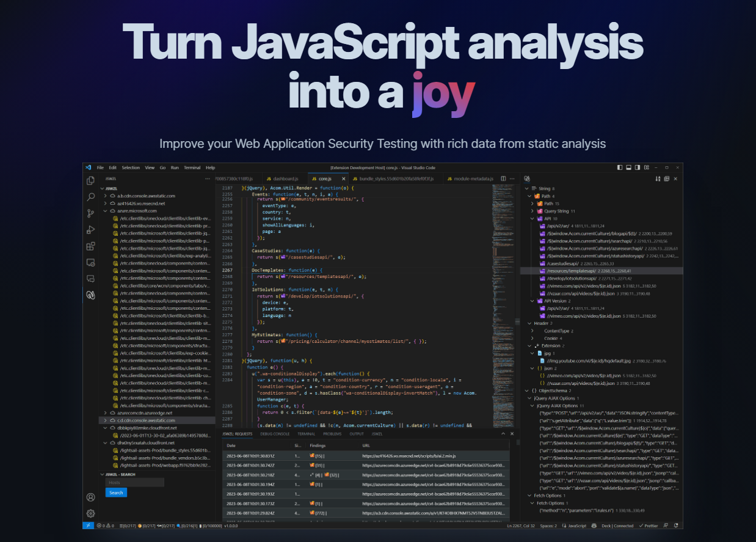The width and height of the screenshot is (756, 542).
Task: Click the sort icon in right panel
Action: coord(658,178)
